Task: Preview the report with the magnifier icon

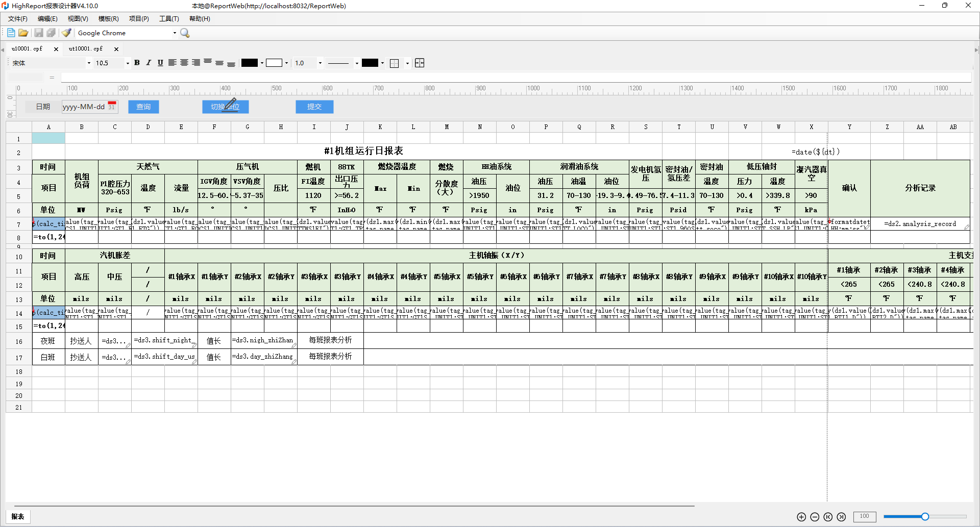Action: click(185, 33)
